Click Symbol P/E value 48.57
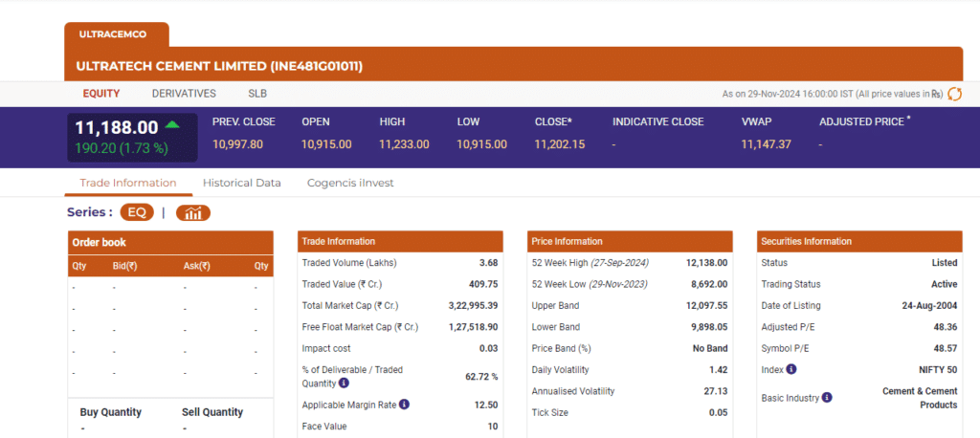The image size is (980, 438). pos(946,349)
